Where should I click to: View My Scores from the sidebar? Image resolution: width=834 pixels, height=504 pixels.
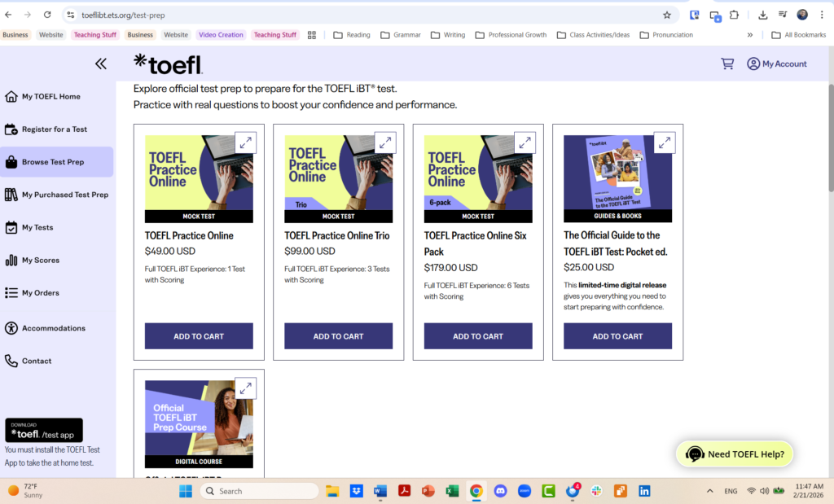(x=46, y=261)
